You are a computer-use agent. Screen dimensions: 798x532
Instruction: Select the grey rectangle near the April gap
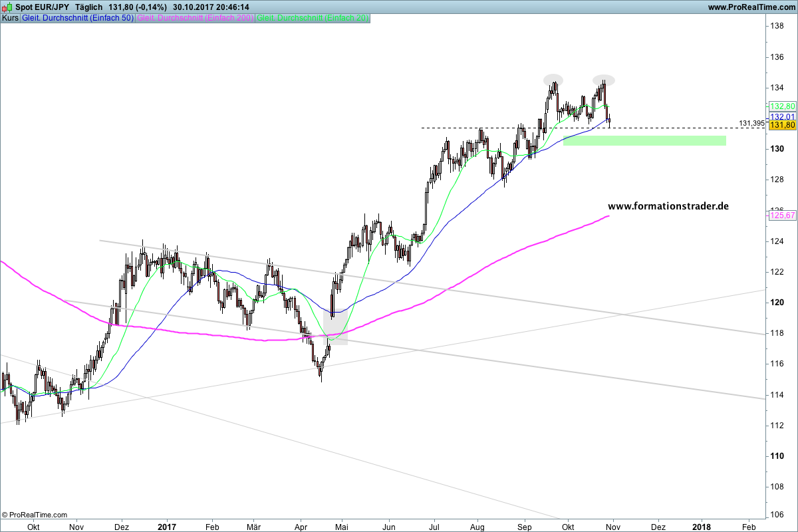coord(335,328)
